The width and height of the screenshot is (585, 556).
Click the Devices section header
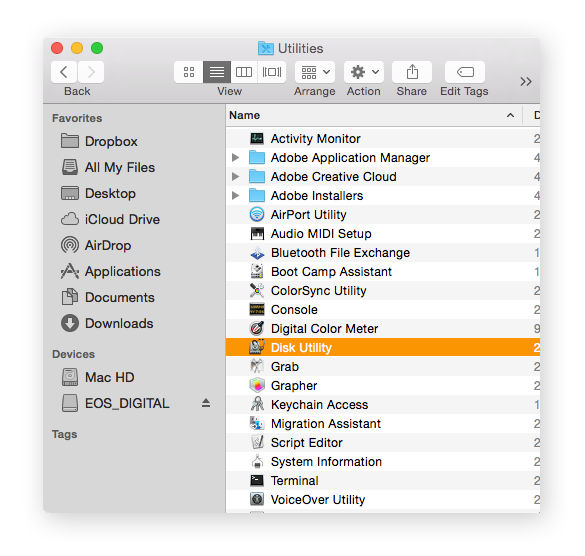(73, 354)
